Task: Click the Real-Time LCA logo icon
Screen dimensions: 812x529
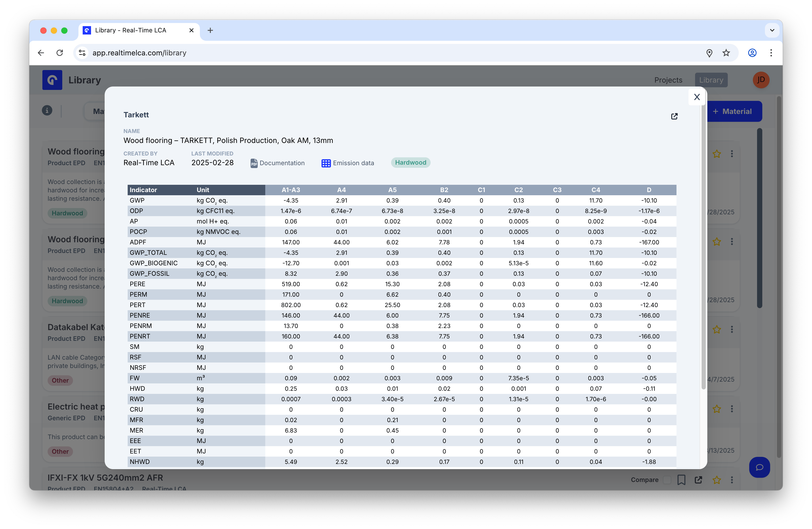Action: click(x=52, y=80)
